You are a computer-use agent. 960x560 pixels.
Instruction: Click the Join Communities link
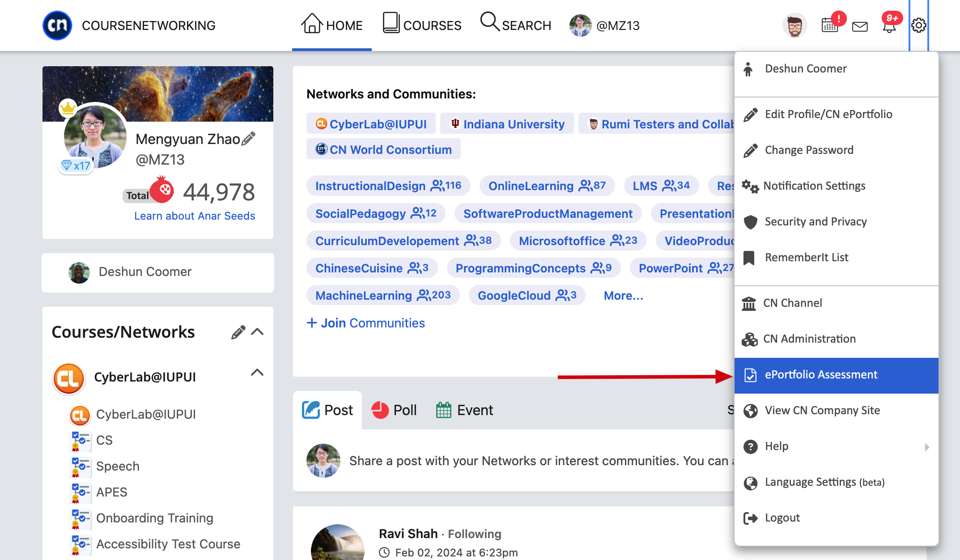pyautogui.click(x=366, y=323)
